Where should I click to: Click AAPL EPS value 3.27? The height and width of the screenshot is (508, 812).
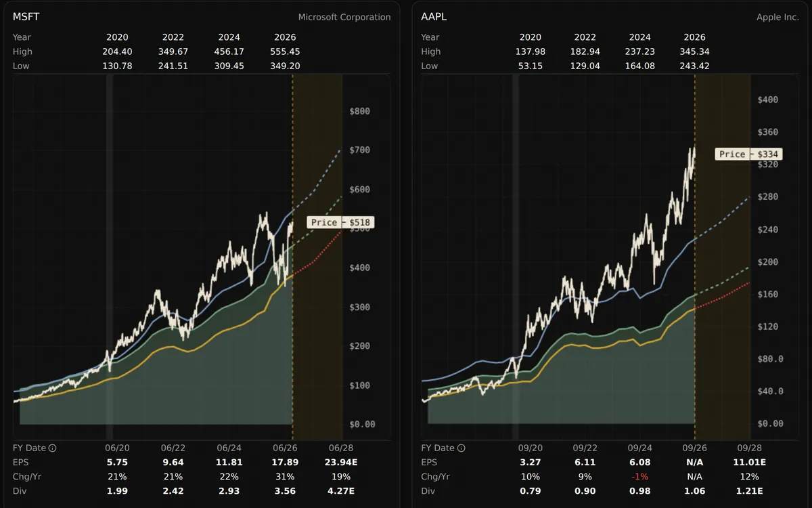point(531,463)
